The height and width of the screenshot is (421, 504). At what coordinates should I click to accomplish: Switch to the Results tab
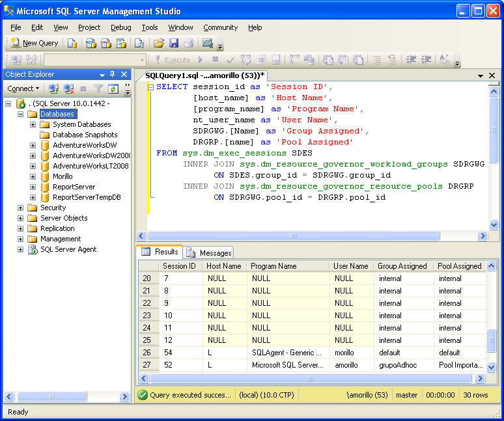(x=160, y=252)
